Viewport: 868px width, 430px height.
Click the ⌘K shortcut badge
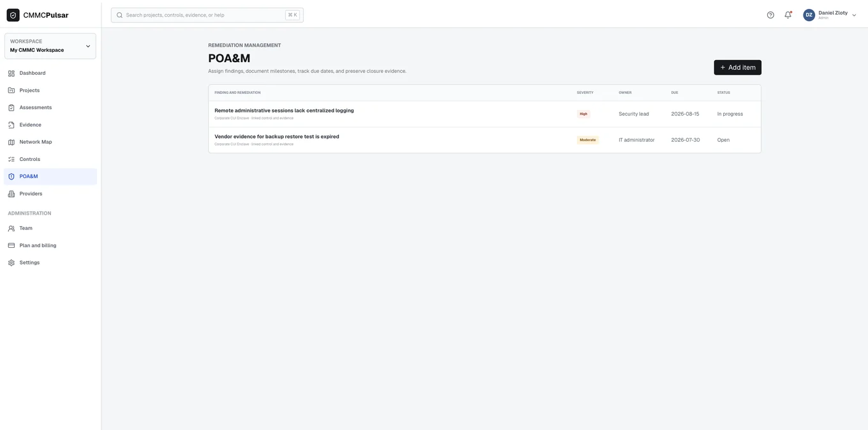292,15
